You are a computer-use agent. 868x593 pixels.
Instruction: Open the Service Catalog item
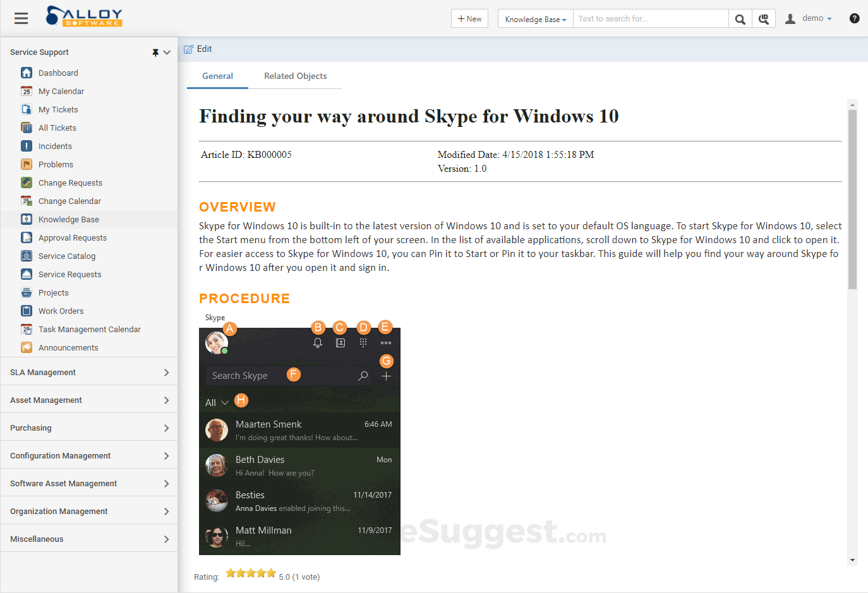67,256
